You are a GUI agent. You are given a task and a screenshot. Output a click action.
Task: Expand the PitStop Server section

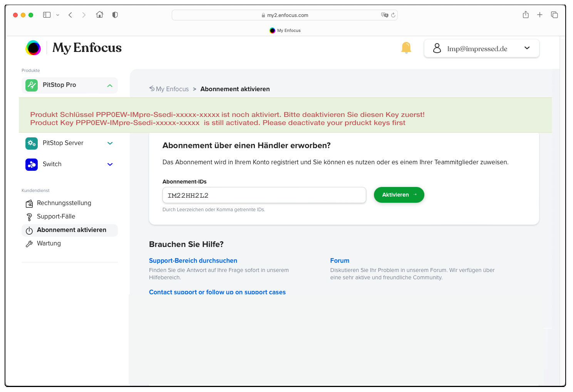tap(110, 143)
